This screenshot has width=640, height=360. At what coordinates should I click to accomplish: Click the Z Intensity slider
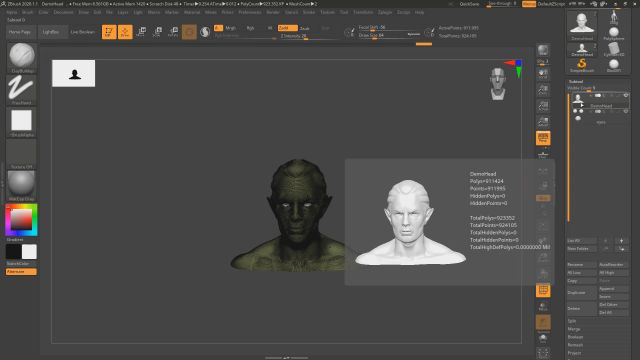tap(309, 36)
